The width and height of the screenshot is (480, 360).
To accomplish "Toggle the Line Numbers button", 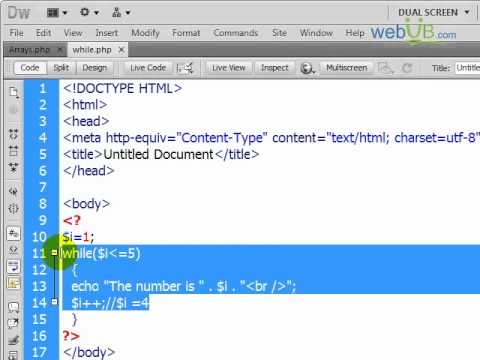I will tap(13, 234).
